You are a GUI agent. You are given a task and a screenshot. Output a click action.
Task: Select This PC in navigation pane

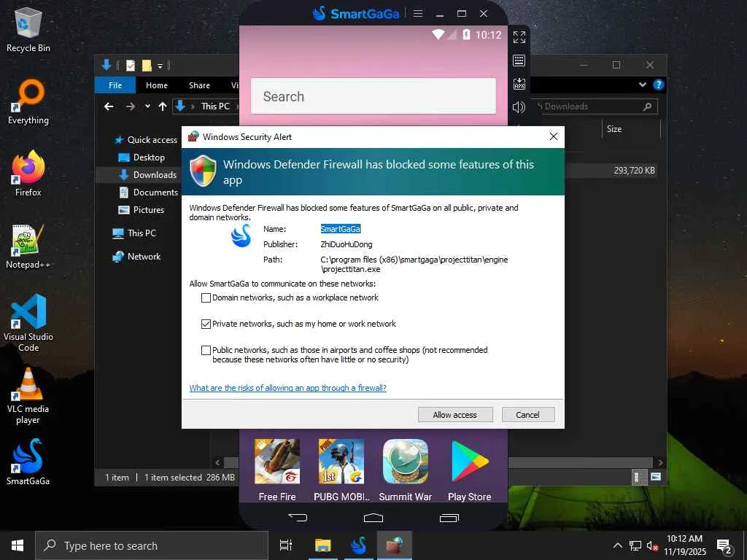[134, 233]
